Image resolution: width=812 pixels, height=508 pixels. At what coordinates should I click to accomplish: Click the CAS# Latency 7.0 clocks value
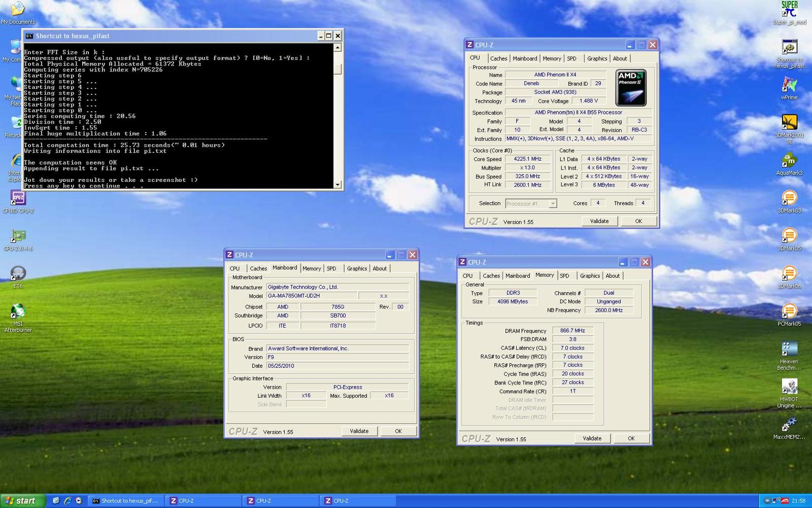tap(572, 348)
